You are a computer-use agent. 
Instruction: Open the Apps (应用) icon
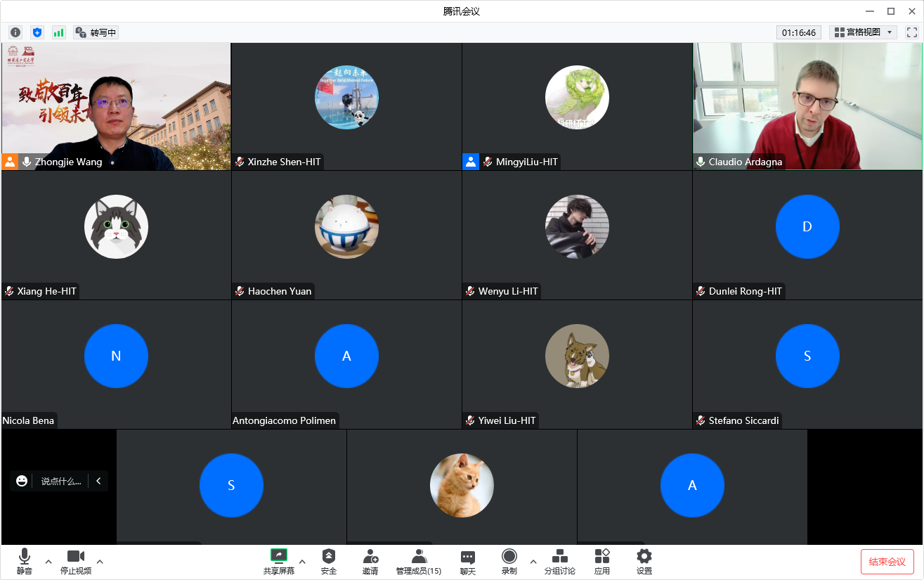coord(601,561)
